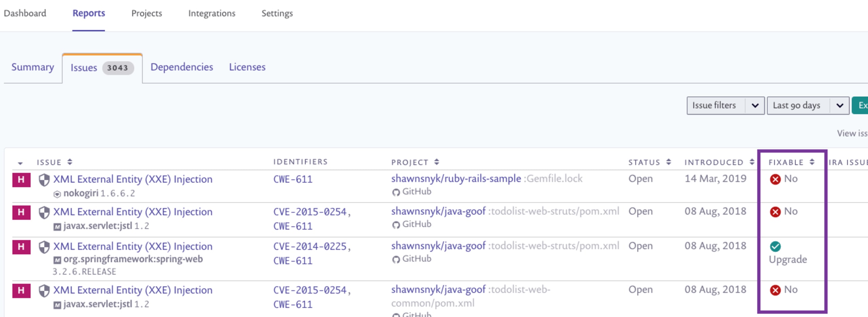This screenshot has height=317, width=868.
Task: Click the red not-fixable icon in the first row
Action: click(x=775, y=179)
